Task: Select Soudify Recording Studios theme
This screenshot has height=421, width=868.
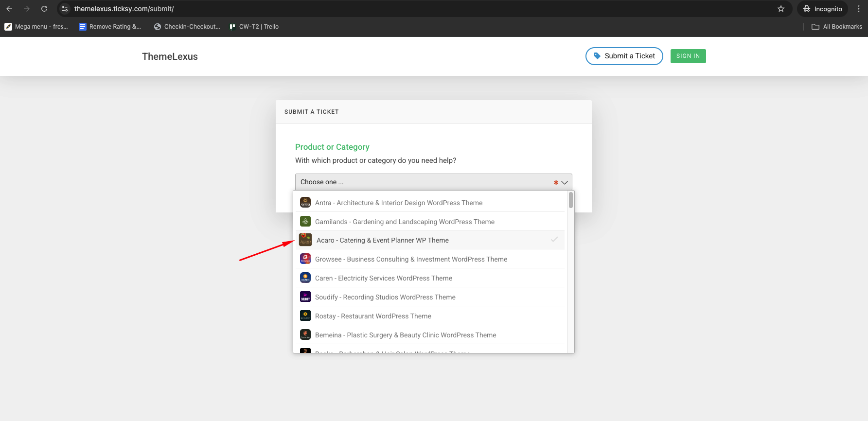Action: 429,297
